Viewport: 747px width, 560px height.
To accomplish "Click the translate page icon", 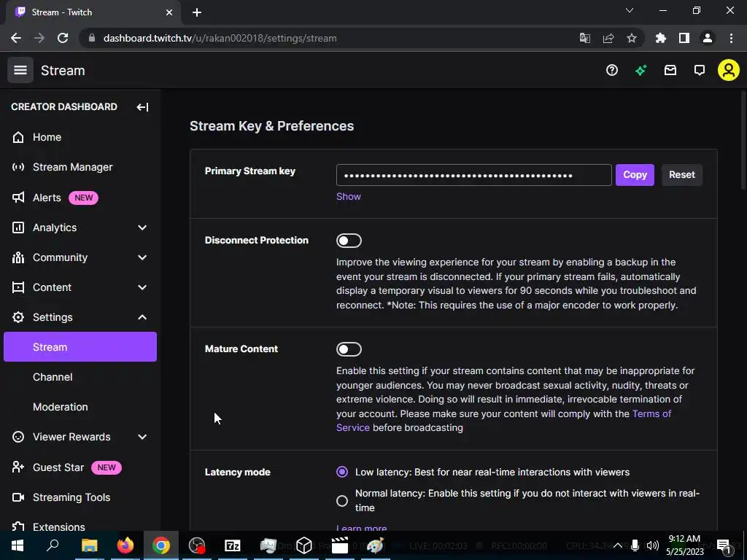I will pos(584,38).
